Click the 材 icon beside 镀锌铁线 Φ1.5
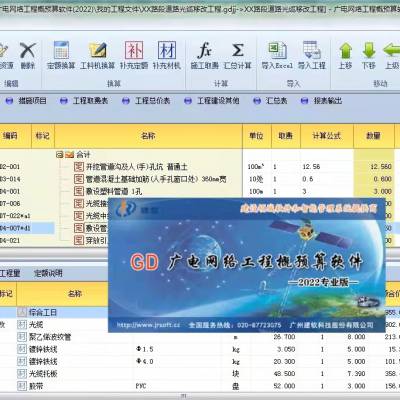 tap(22, 349)
